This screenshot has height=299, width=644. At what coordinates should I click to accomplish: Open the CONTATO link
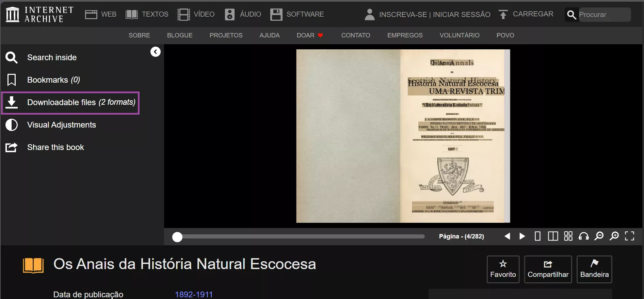click(356, 35)
